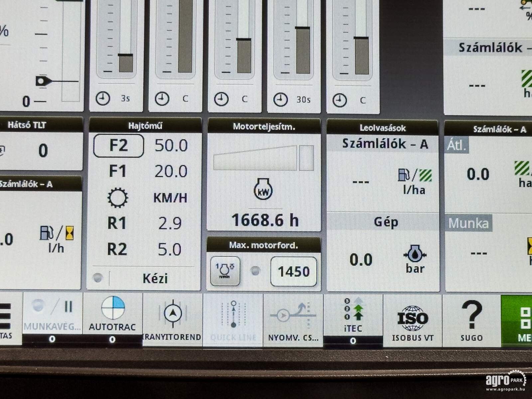This screenshot has height=399, width=532.
Task: Tap the 0.0 bar pressure reading
Action: pos(361,260)
